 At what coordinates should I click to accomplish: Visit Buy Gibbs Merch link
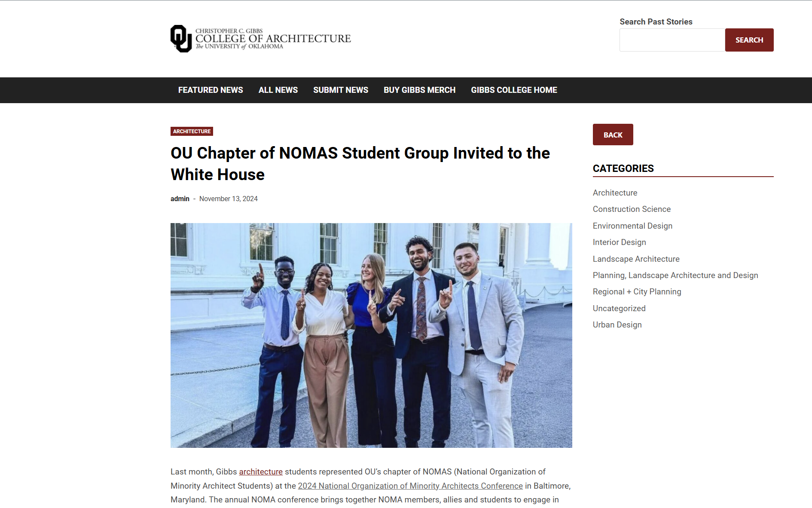tap(419, 90)
